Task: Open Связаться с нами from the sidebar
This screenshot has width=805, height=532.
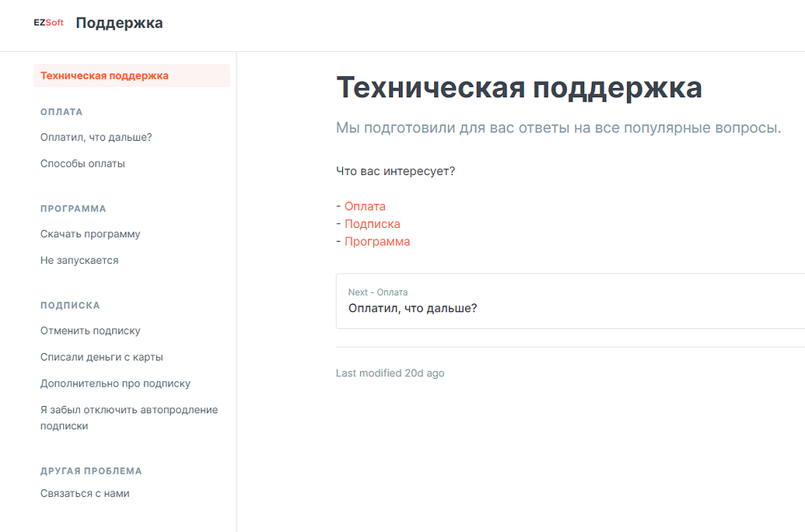Action: (x=85, y=492)
